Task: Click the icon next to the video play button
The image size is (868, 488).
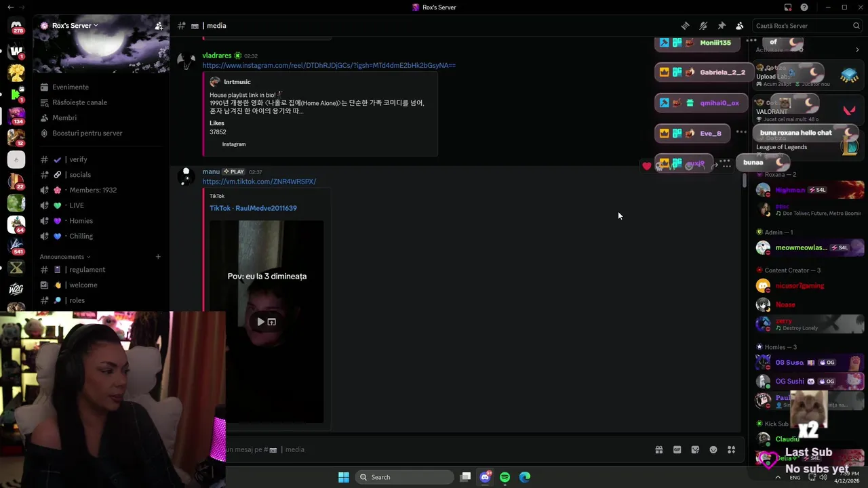Action: (x=272, y=322)
